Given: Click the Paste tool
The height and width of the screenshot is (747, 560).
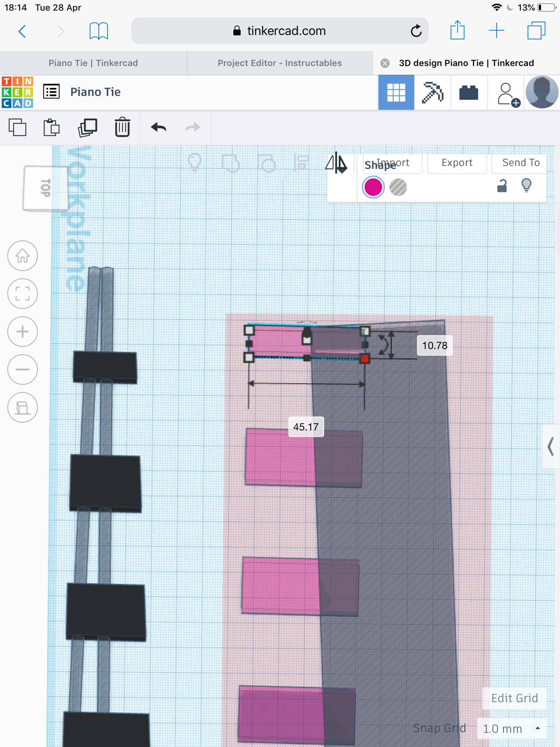Looking at the screenshot, I should tap(51, 127).
